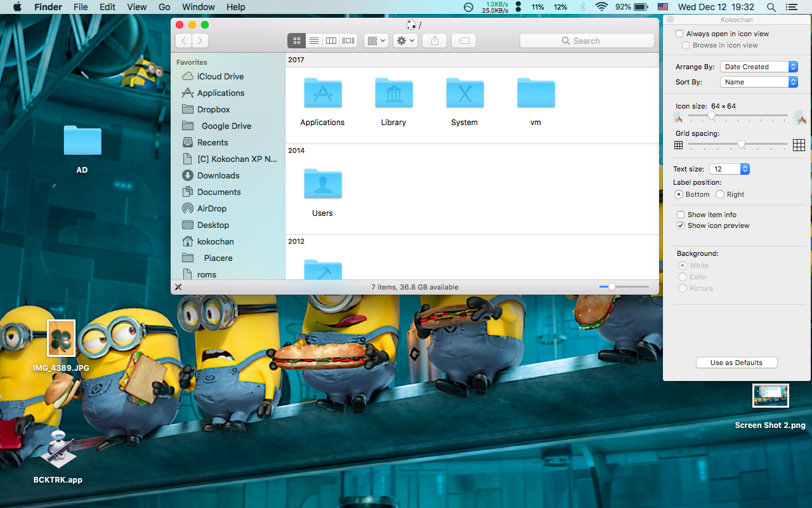
Task: Disable Show icon preview
Action: pos(681,225)
